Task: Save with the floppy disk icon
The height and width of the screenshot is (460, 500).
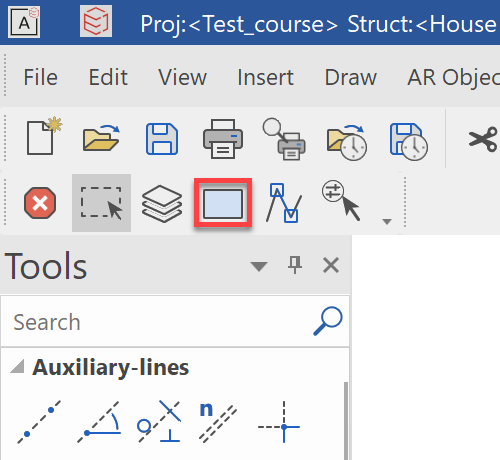Action: (x=162, y=139)
